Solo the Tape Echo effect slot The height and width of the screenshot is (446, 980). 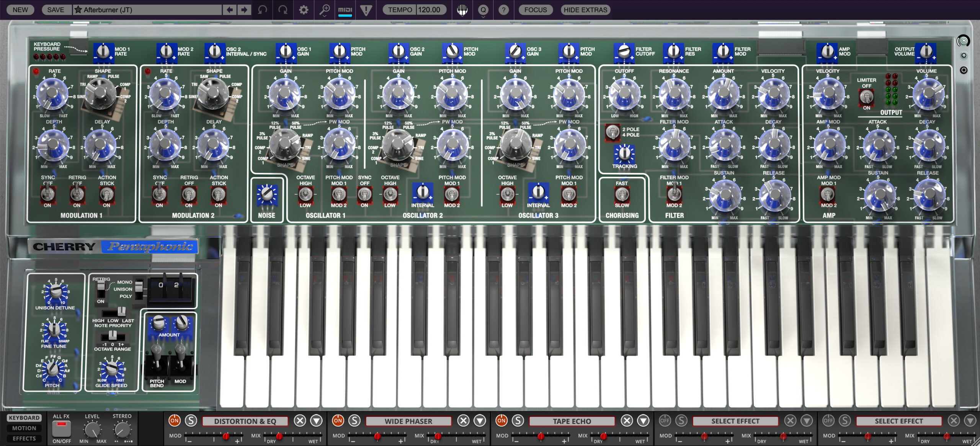(518, 421)
